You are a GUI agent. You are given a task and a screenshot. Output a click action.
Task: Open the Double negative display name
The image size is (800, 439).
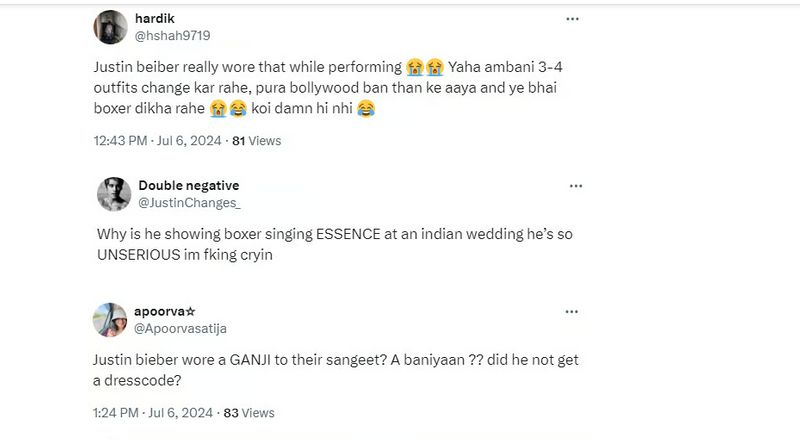point(188,186)
